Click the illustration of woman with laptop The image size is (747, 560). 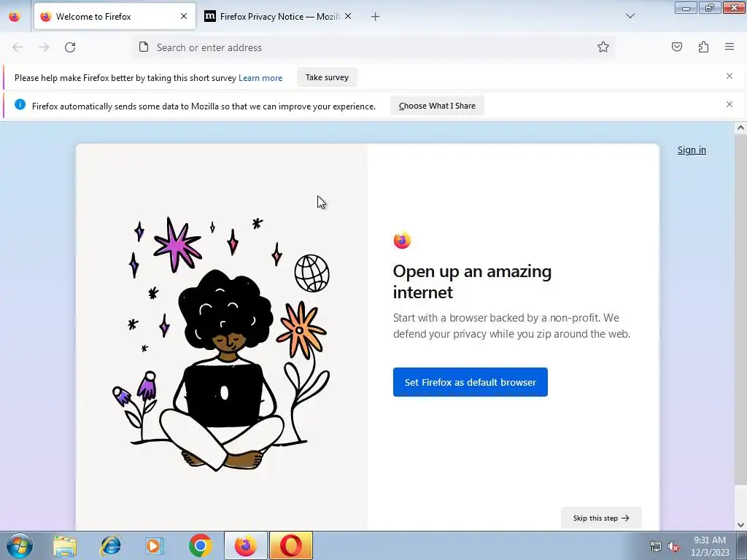point(221,344)
